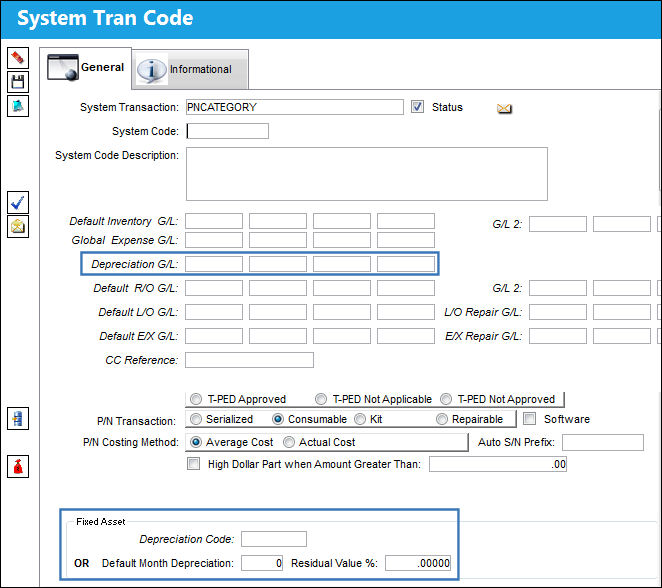662x588 pixels.
Task: Click the Informational tab info icon
Action: click(x=152, y=70)
